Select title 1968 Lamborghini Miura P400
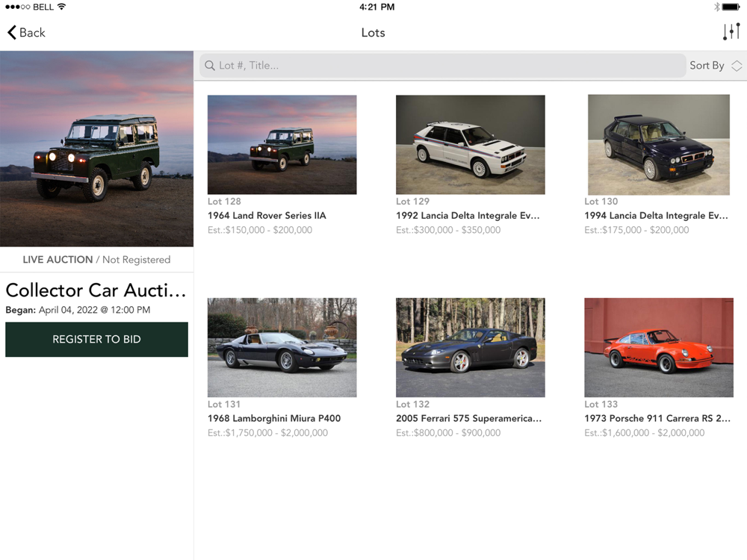This screenshot has height=560, width=747. click(274, 419)
